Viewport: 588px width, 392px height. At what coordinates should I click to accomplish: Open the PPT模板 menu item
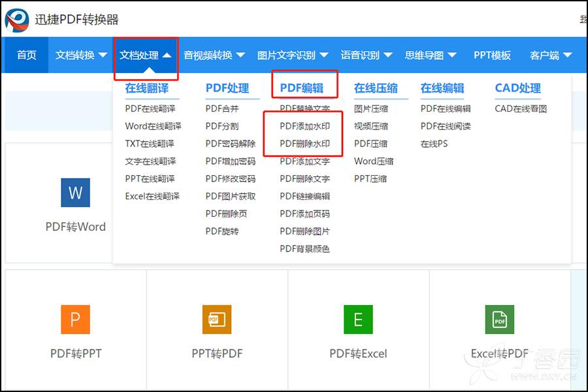pos(492,55)
